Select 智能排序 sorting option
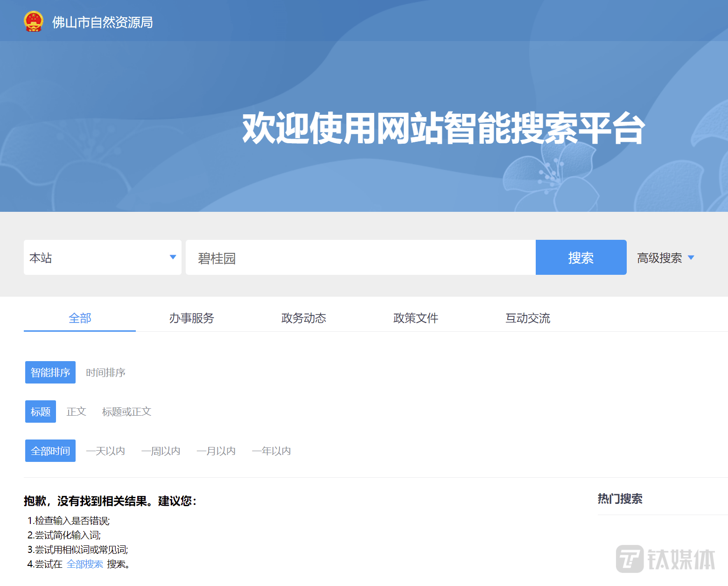The width and height of the screenshot is (728, 586). [50, 372]
